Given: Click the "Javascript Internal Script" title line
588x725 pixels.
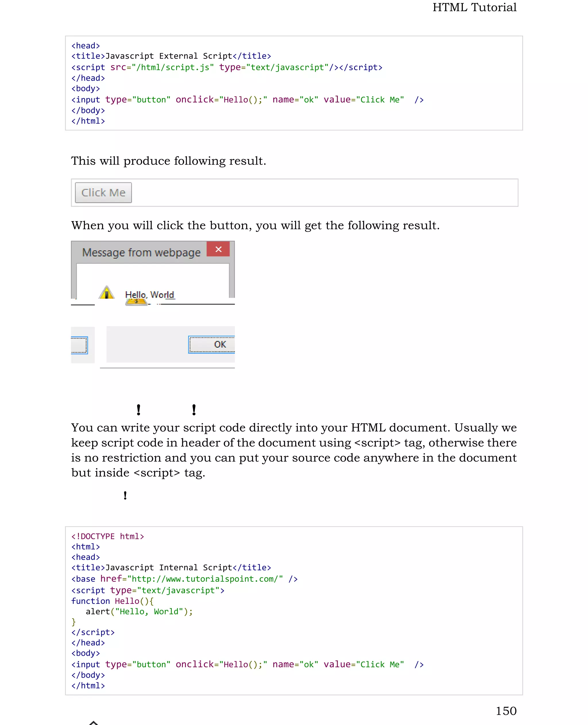Looking at the screenshot, I should 171,567.
